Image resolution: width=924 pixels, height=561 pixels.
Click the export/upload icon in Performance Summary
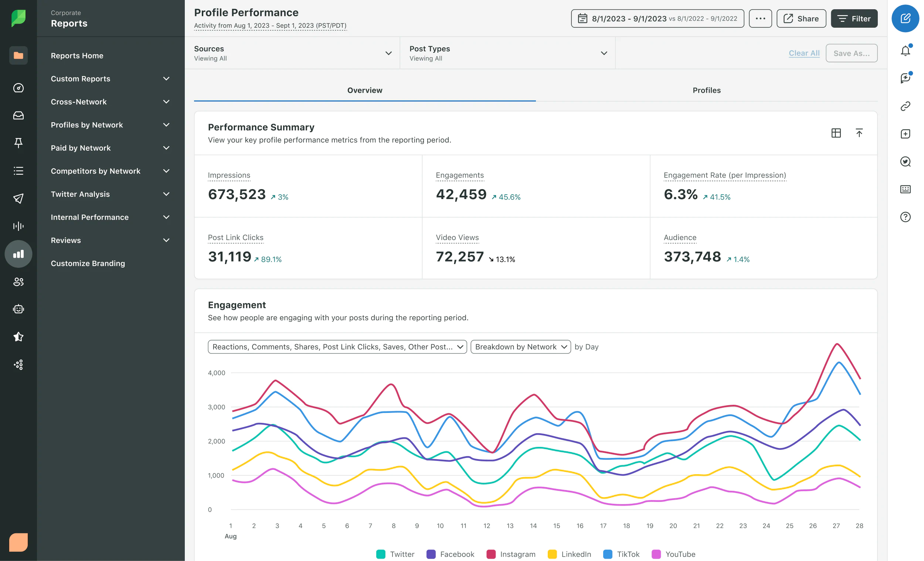[859, 133]
